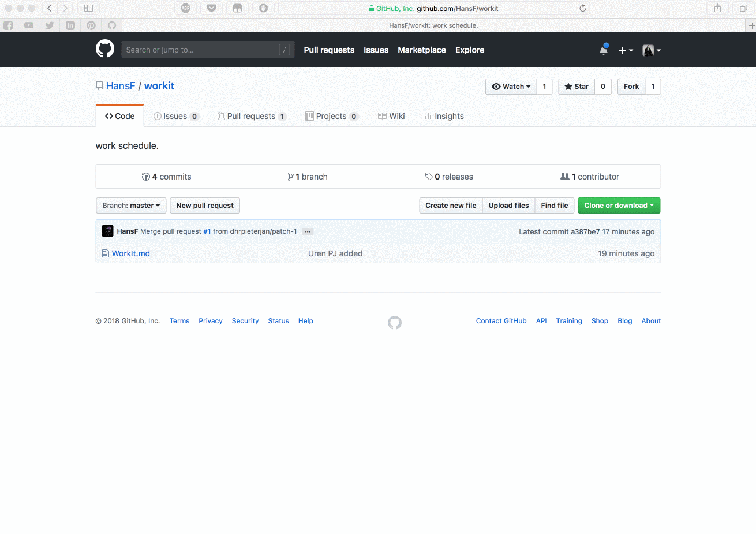756x534 pixels.
Task: Open pull request #1 link
Action: 207,231
